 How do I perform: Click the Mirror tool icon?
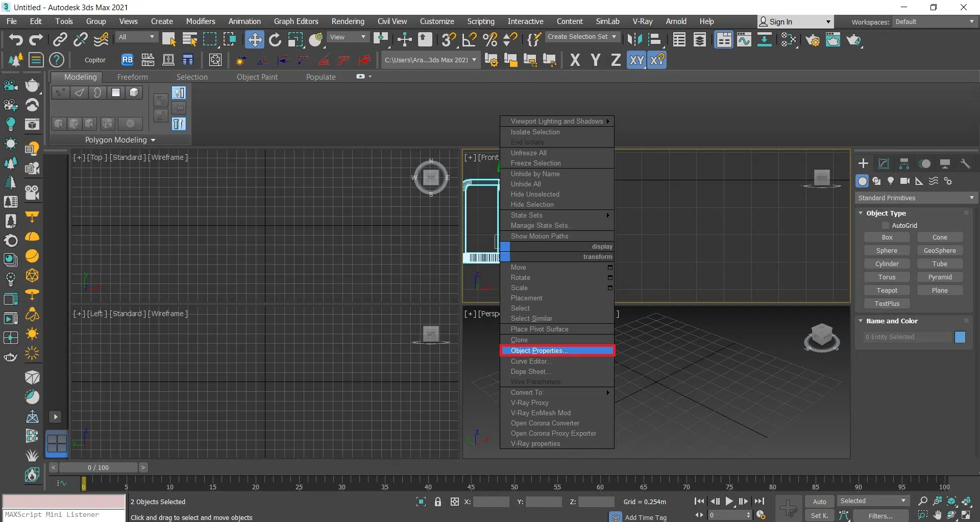point(634,40)
